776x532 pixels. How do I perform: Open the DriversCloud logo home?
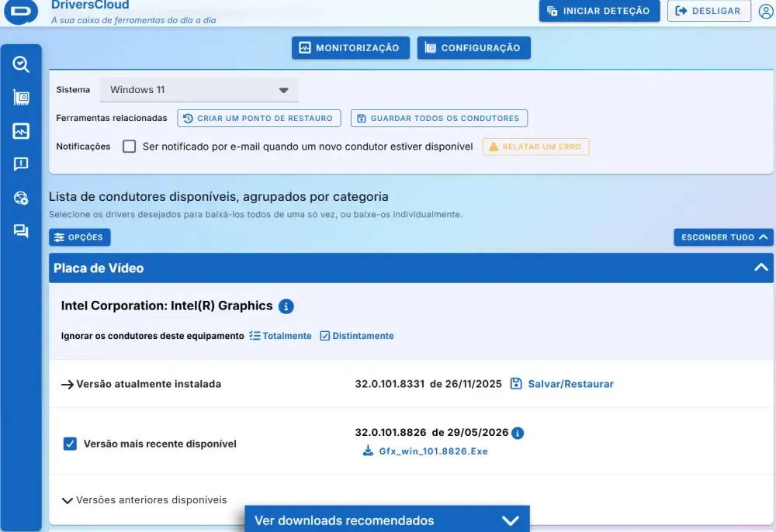coord(21,11)
